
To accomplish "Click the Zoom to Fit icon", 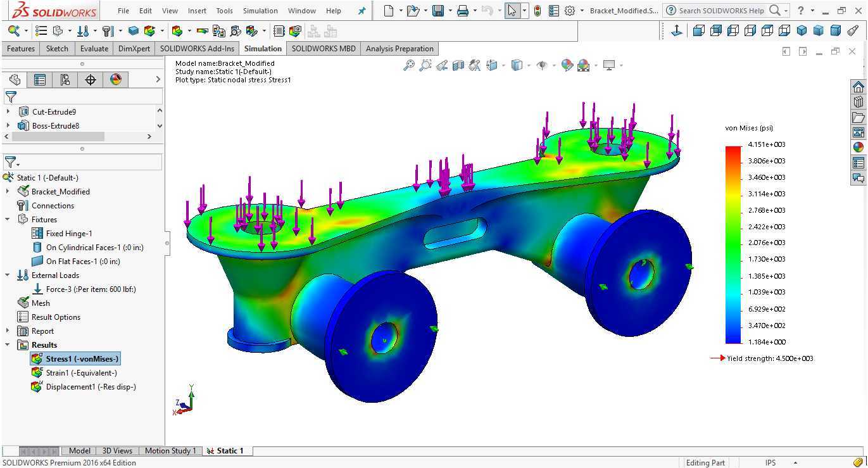I will click(x=409, y=65).
